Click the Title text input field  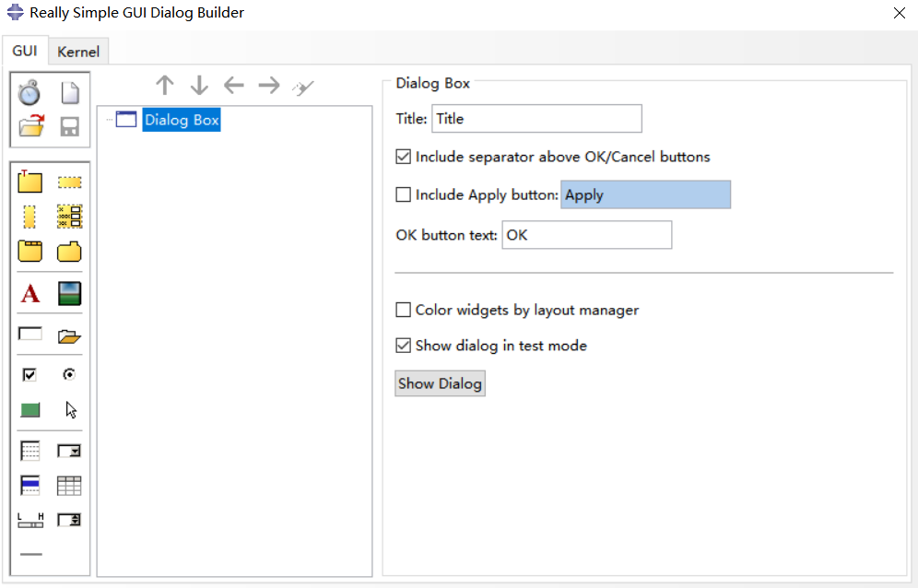pos(536,119)
